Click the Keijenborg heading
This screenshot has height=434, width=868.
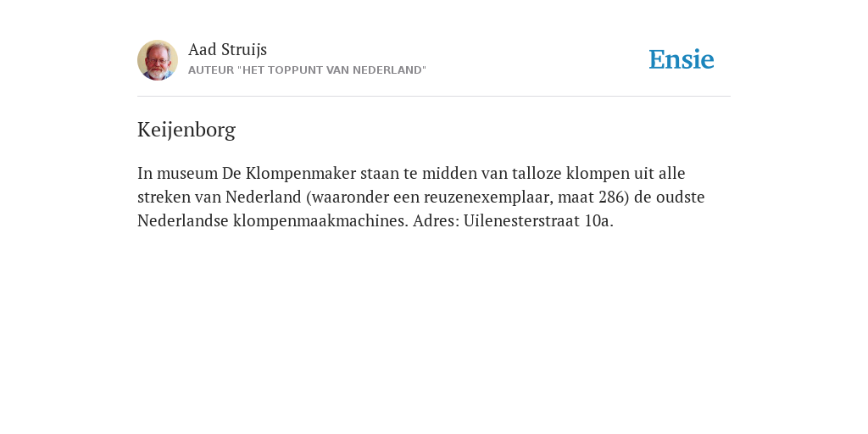(186, 130)
